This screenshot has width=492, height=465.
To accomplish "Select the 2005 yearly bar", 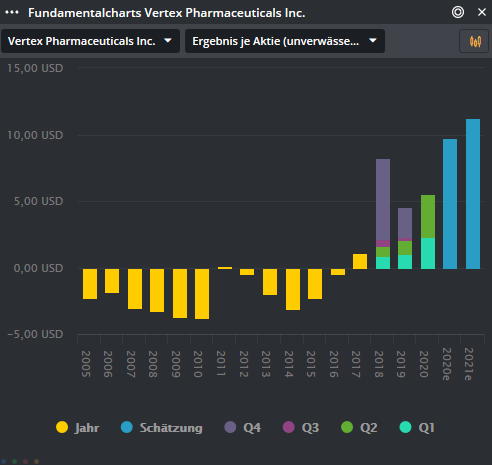I will pos(90,284).
